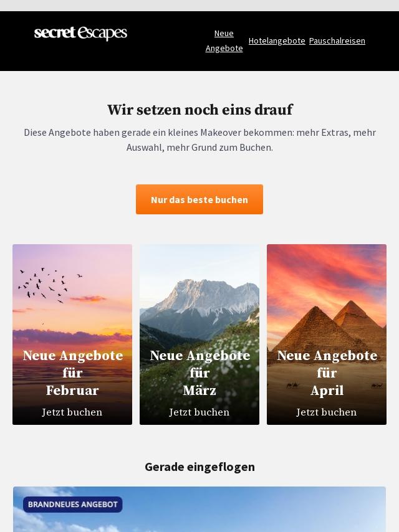Open the Gerade eingeflogen offer image

click(199, 510)
